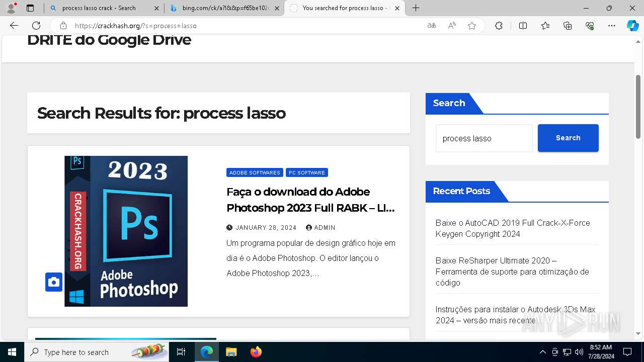
Task: Select 'You searched for process lasso' tab
Action: (x=345, y=8)
